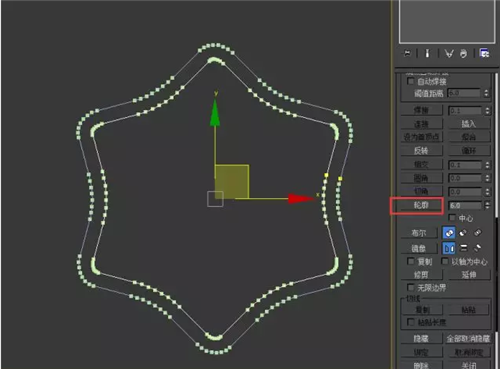The width and height of the screenshot is (500, 369).
Task: Click Remove Modifier trash icon
Action: pos(464,53)
